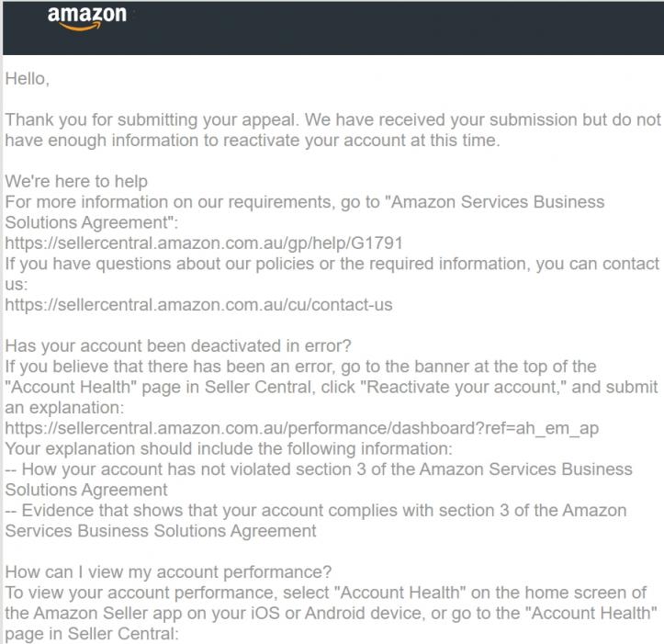Click the "We're here to help" heading
This screenshot has height=644, width=664.
coord(76,181)
